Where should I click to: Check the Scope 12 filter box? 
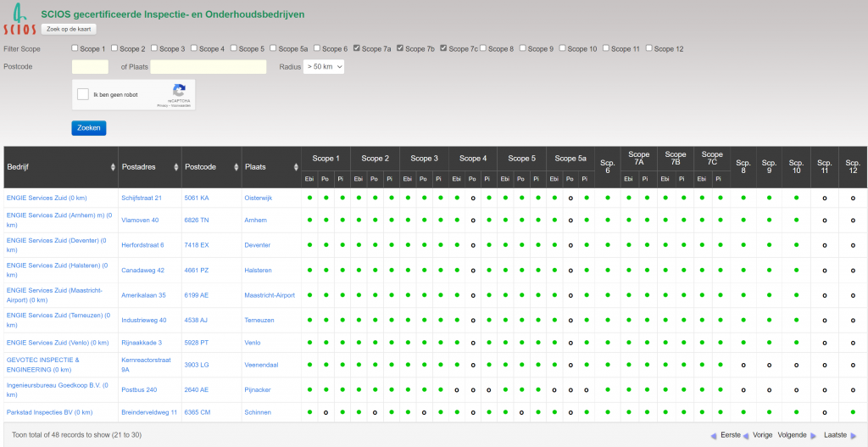tap(649, 48)
